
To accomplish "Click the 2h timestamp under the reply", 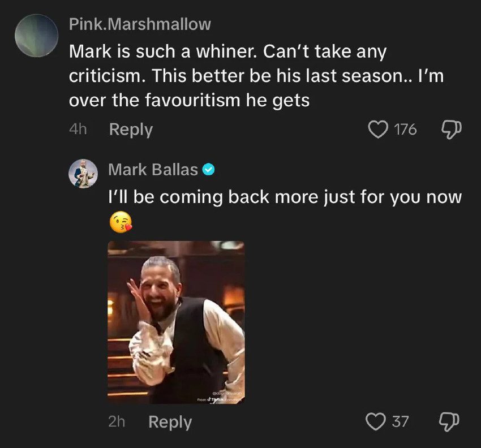I will click(x=117, y=421).
